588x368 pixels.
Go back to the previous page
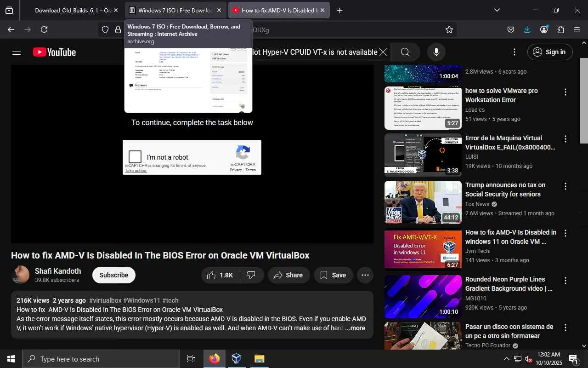(11, 29)
